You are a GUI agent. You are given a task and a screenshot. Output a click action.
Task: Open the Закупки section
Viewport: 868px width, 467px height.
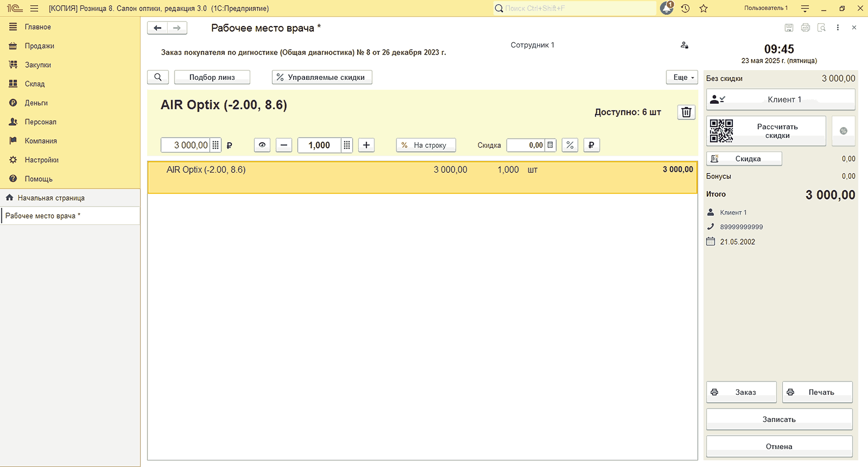coord(38,65)
